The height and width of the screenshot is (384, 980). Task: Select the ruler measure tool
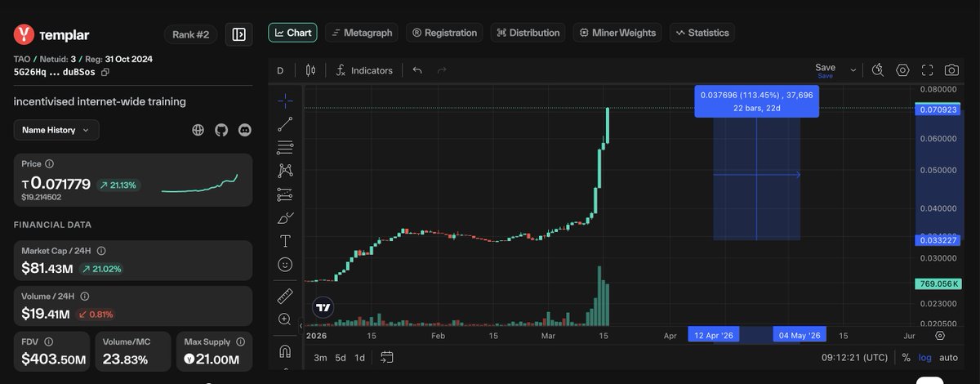pos(285,296)
